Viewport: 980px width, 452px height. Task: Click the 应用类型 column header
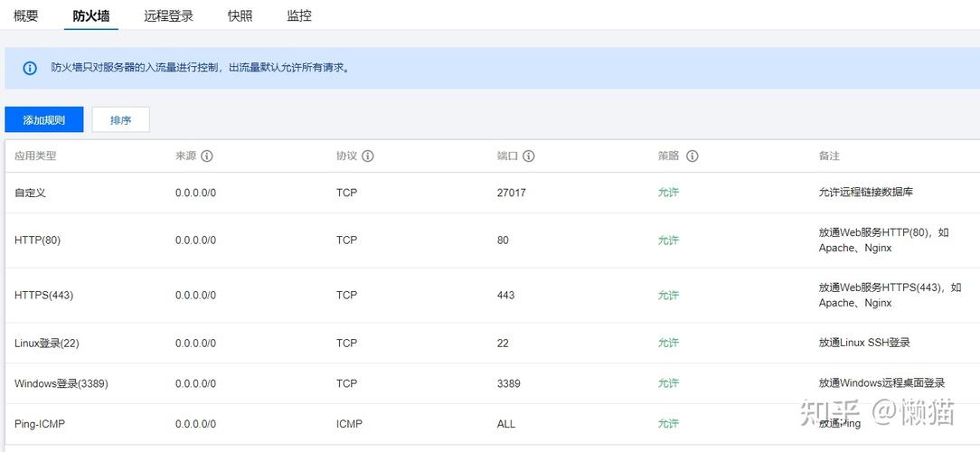35,156
